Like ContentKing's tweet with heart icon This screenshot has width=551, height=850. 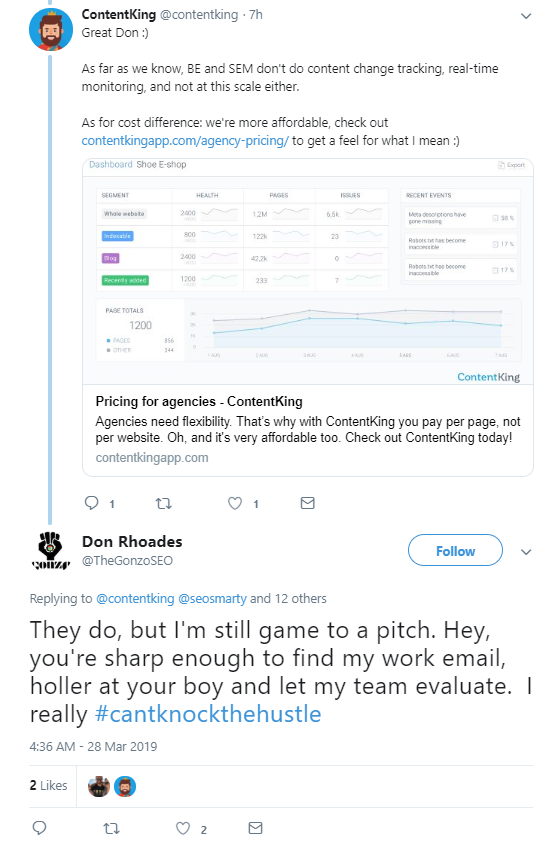(x=235, y=503)
